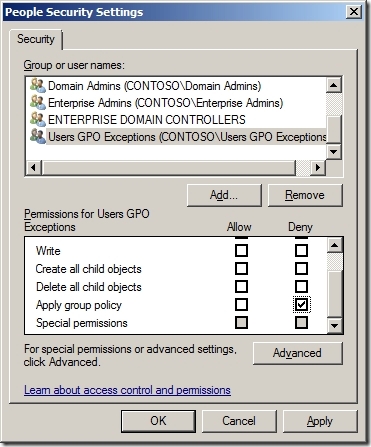Viewport: 371px width, 447px height.
Task: Open the Security tab
Action: click(36, 39)
